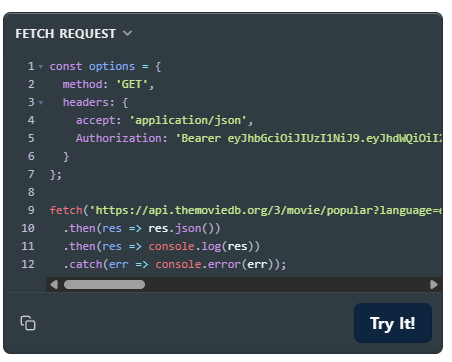Collapse the options object fold arrow on line 1
Screen dimensions: 452x362
[41, 67]
